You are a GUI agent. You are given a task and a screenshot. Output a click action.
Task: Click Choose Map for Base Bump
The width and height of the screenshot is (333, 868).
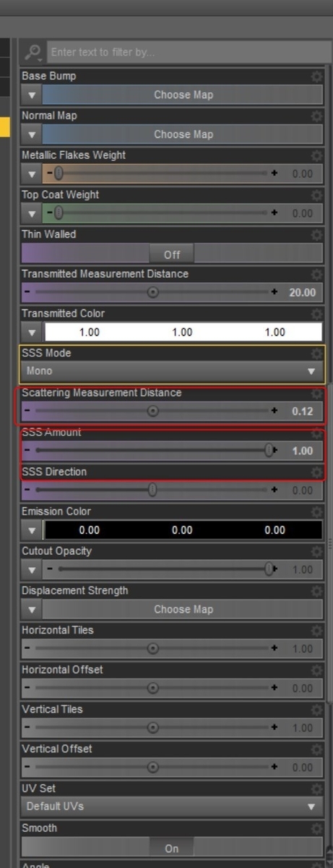coord(183,95)
